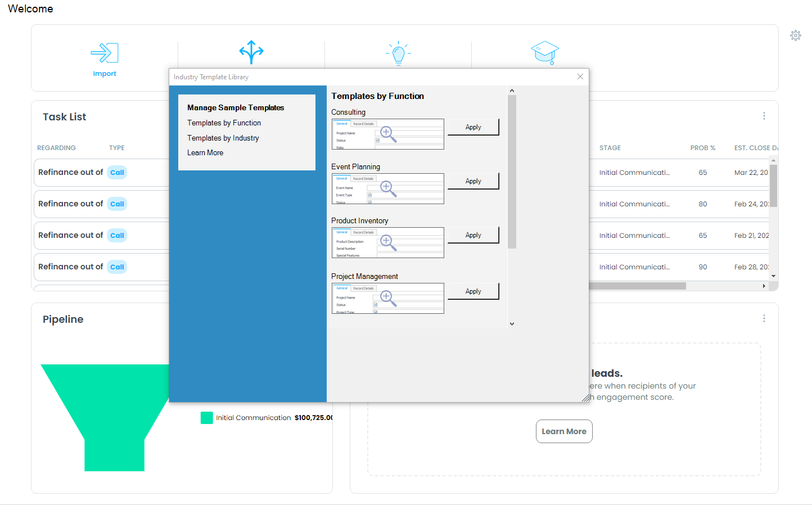Image resolution: width=812 pixels, height=505 pixels.
Task: Click the branching arrows icon in welcome bar
Action: [251, 52]
